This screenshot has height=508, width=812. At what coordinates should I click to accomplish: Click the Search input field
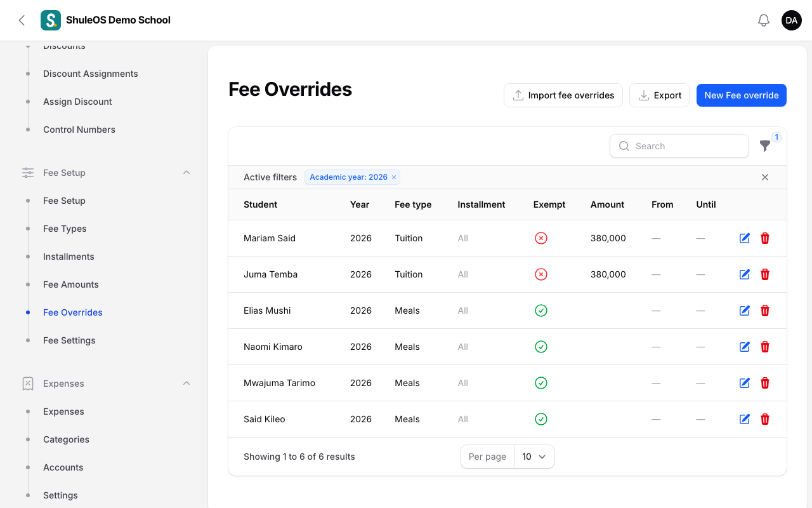(x=679, y=146)
